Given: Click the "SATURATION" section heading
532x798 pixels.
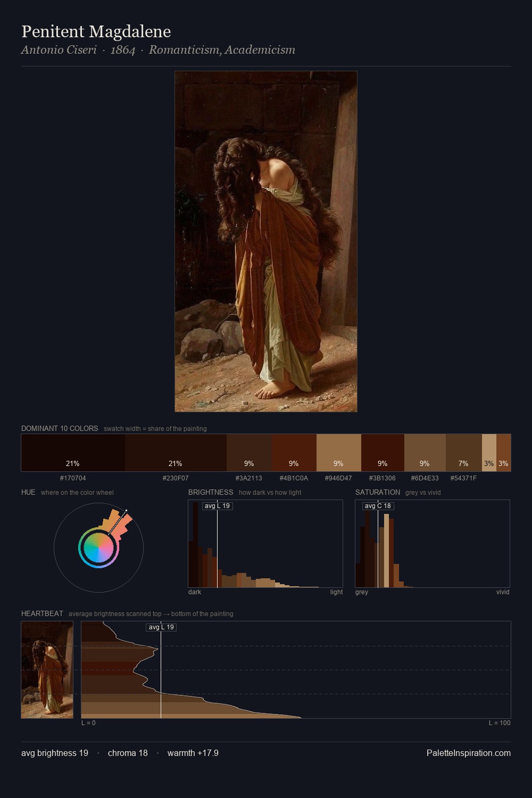Looking at the screenshot, I should tap(378, 492).
